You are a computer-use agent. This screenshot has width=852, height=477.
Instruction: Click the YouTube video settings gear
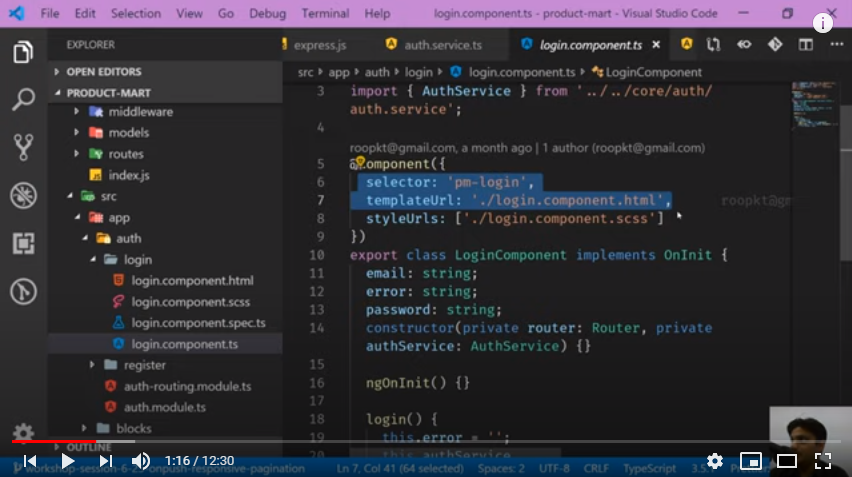coord(715,461)
